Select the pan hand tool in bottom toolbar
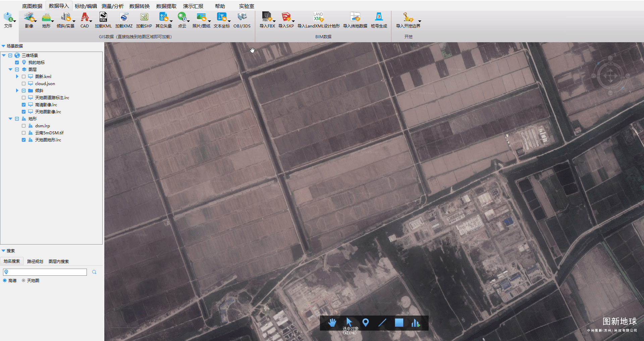Screen dimensions: 644x341 pos(332,323)
